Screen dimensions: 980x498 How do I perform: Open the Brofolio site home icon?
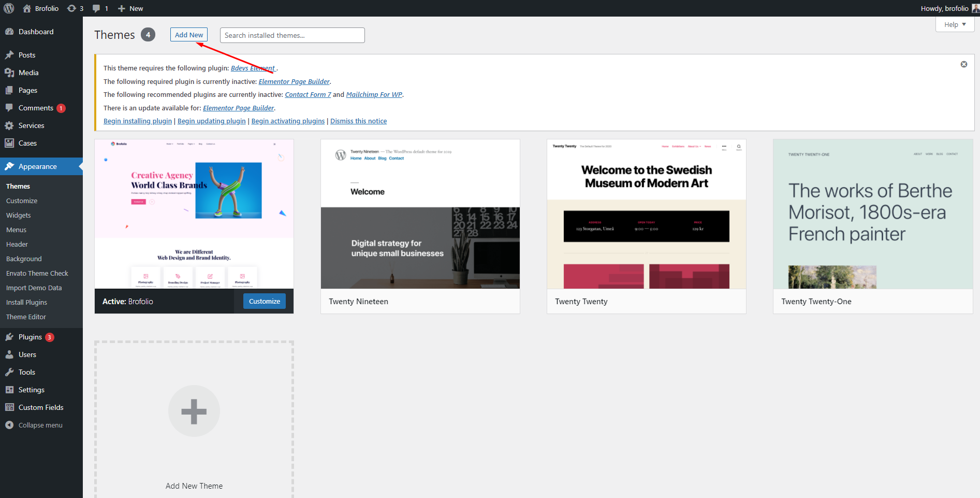coord(27,8)
